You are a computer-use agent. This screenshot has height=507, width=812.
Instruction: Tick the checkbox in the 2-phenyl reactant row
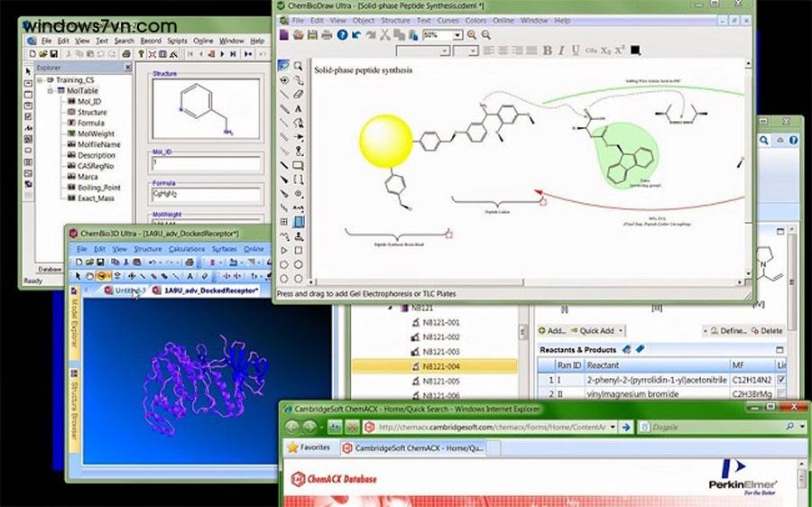(781, 380)
